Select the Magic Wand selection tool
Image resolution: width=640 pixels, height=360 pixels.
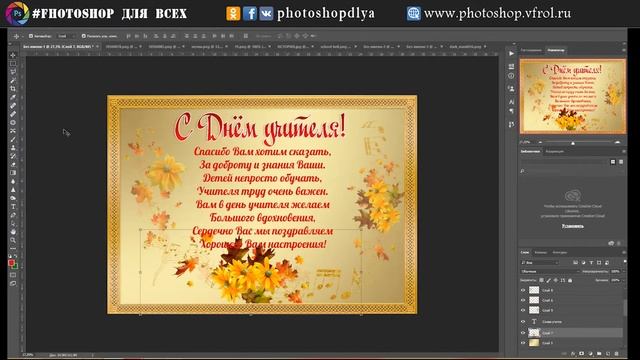tap(13, 80)
